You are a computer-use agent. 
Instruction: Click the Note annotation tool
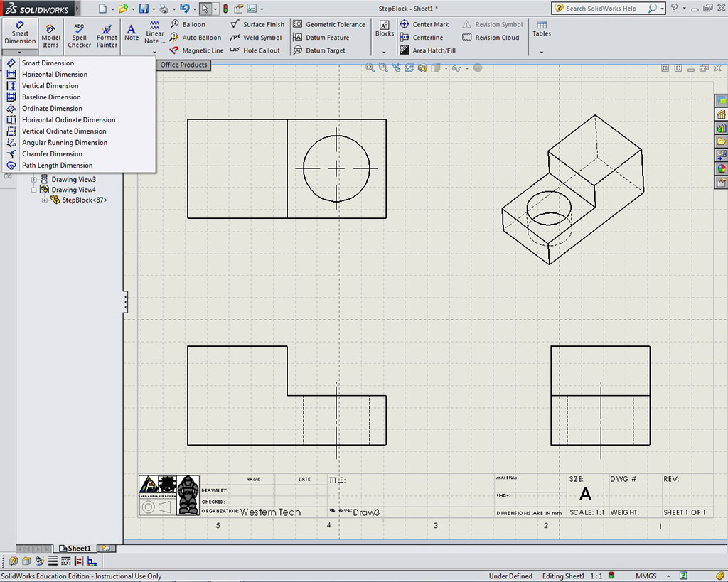tap(132, 33)
